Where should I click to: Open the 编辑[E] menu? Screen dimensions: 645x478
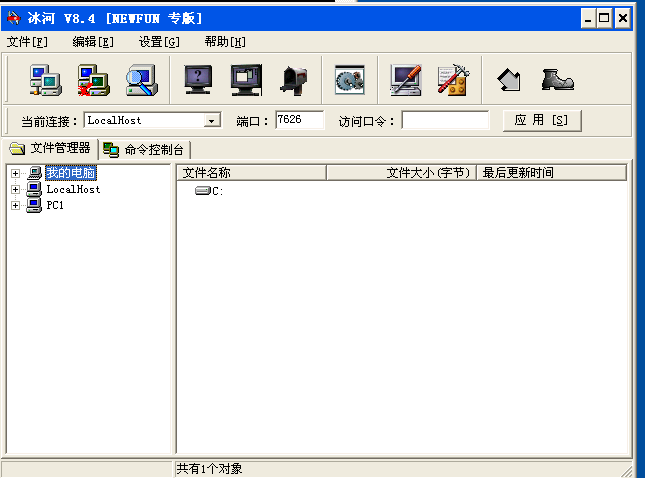pos(93,42)
